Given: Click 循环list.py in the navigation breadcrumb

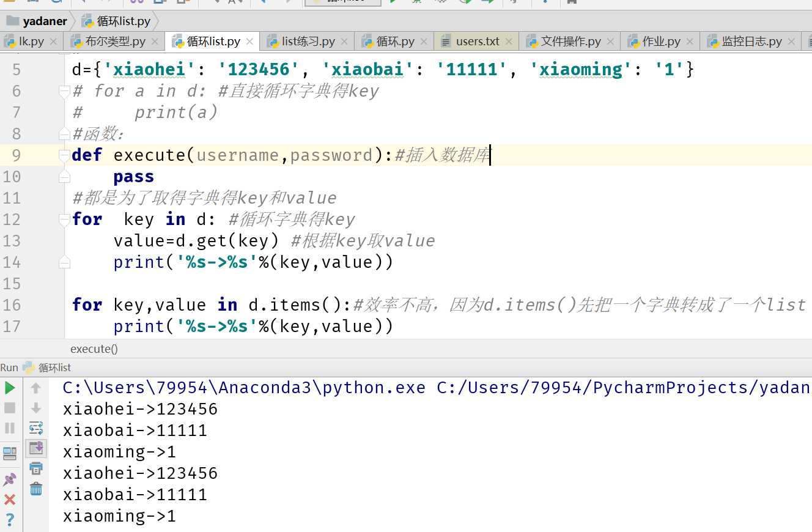Looking at the screenshot, I should pos(124,21).
